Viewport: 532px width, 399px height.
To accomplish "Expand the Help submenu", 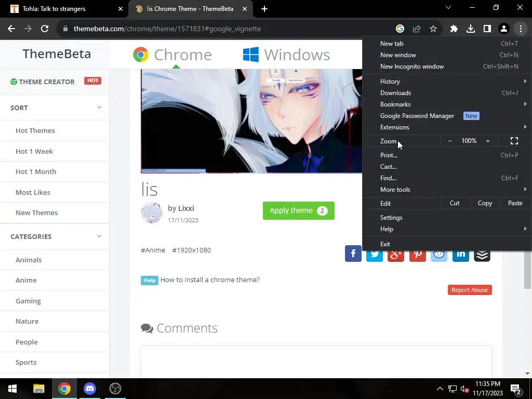I will pyautogui.click(x=447, y=229).
